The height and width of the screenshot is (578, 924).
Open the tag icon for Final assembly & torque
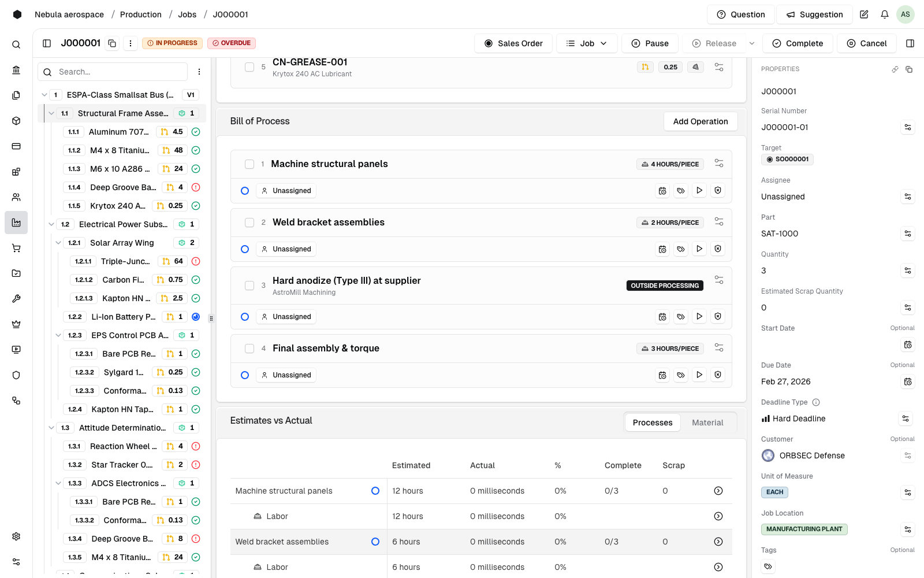pyautogui.click(x=681, y=375)
